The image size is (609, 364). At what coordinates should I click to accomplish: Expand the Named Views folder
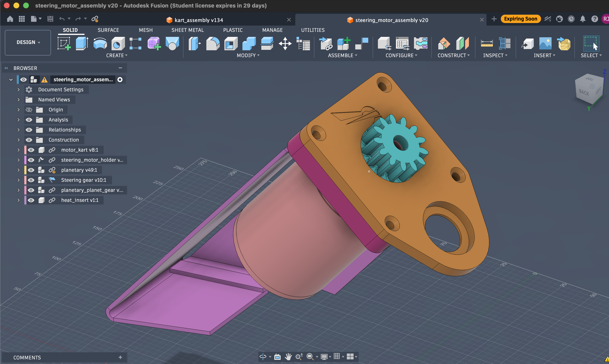pos(18,99)
